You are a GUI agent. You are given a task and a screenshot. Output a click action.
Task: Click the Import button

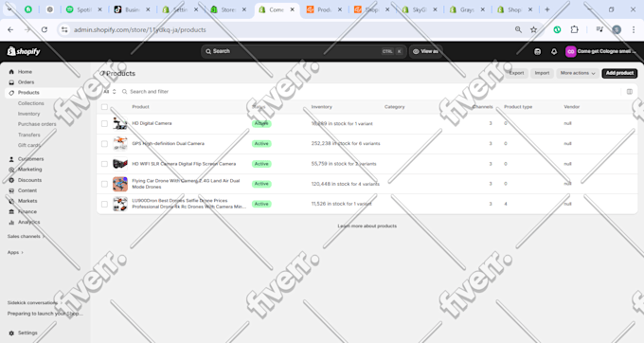coord(542,73)
